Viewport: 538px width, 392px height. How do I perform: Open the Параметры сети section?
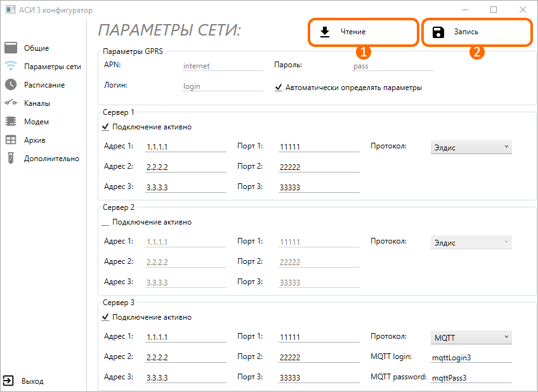point(53,67)
